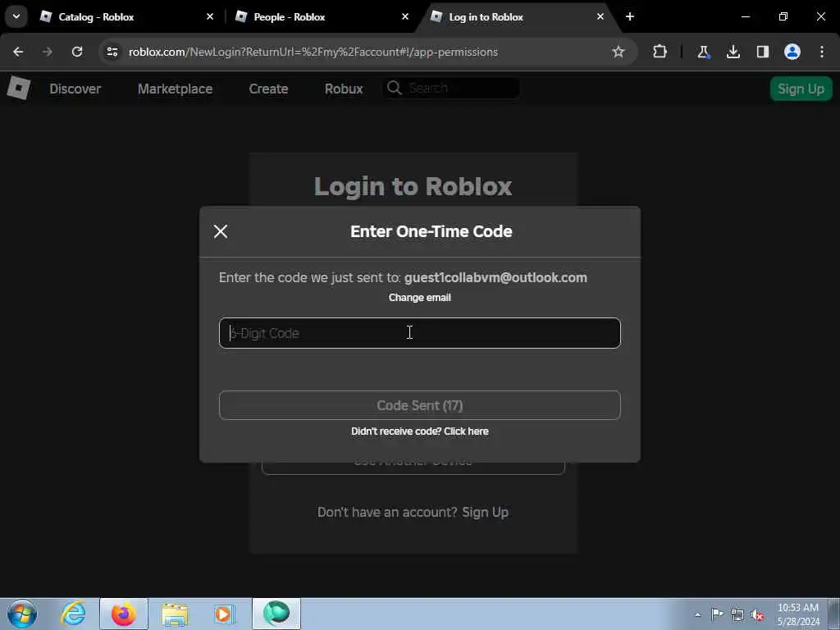This screenshot has height=630, width=840.
Task: Minimize the browser window
Action: coord(745,17)
